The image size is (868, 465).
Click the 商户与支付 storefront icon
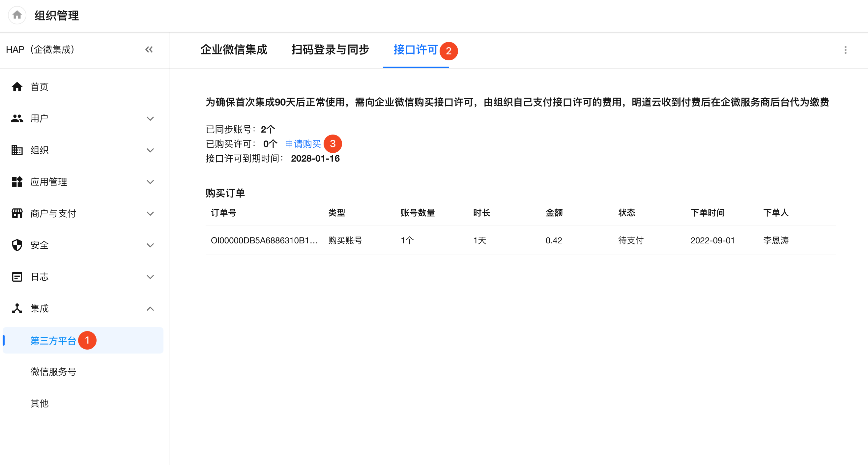point(17,213)
